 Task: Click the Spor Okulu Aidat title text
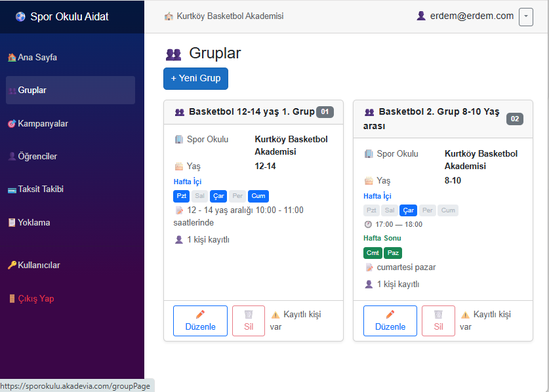[x=70, y=16]
